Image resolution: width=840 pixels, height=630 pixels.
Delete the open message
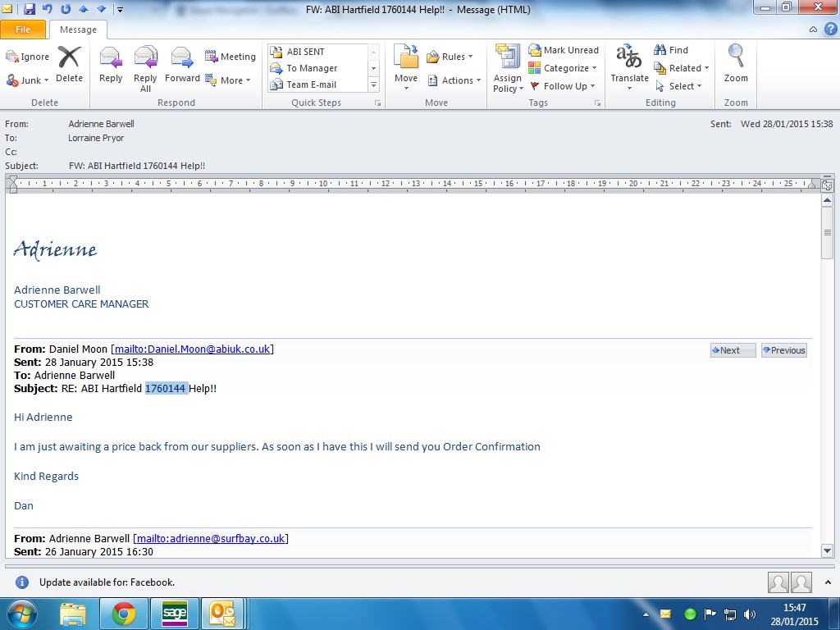(69, 65)
